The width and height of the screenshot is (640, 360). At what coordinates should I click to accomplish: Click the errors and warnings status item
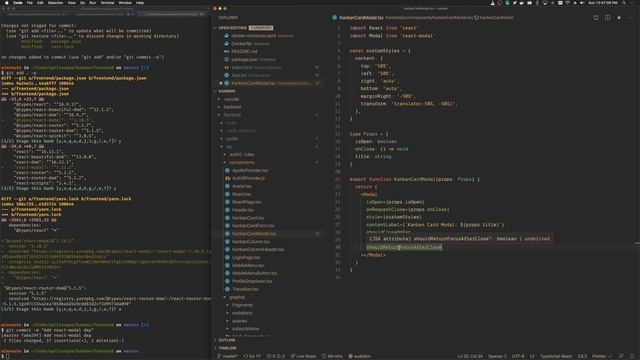click(276, 356)
